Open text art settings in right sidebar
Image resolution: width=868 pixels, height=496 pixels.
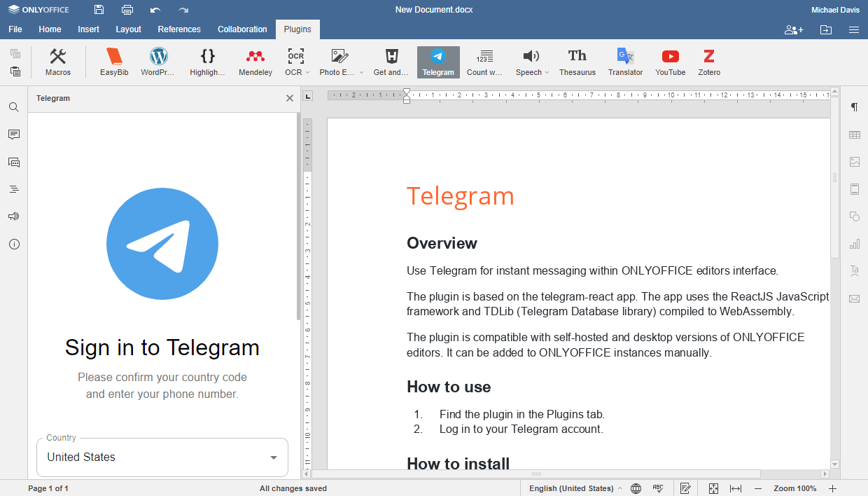854,271
